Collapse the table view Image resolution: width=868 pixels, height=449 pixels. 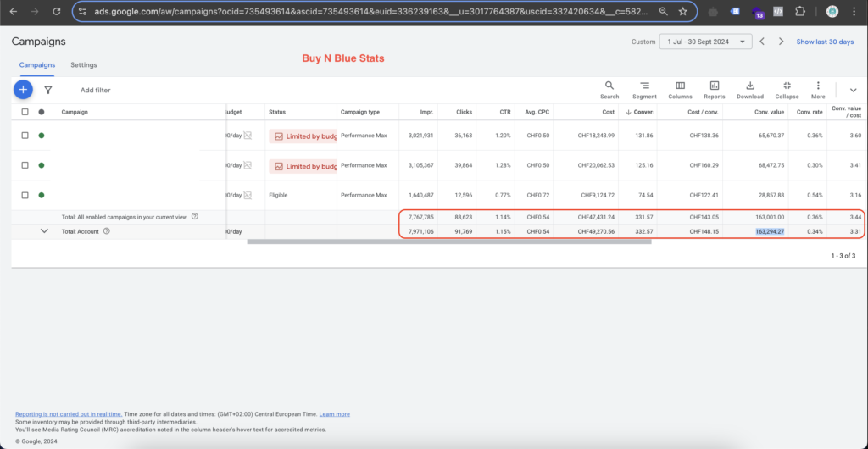pyautogui.click(x=787, y=90)
